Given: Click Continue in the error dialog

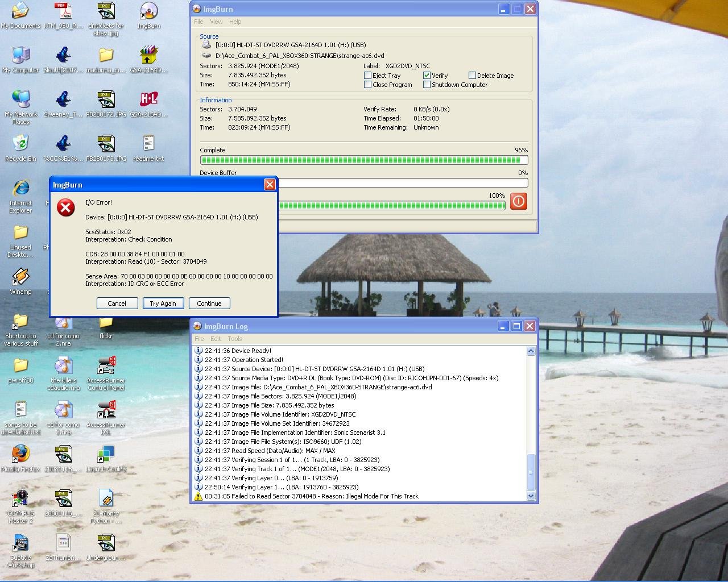Looking at the screenshot, I should [x=209, y=303].
